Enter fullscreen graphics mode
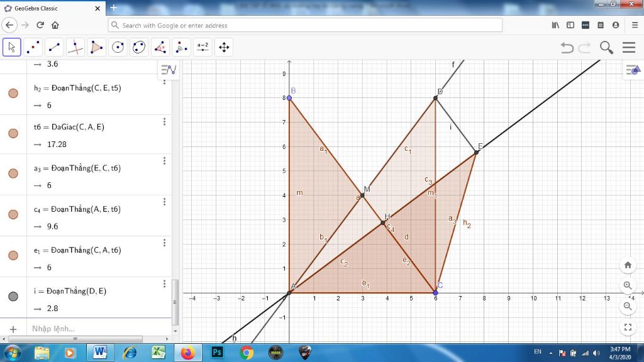 click(x=628, y=327)
